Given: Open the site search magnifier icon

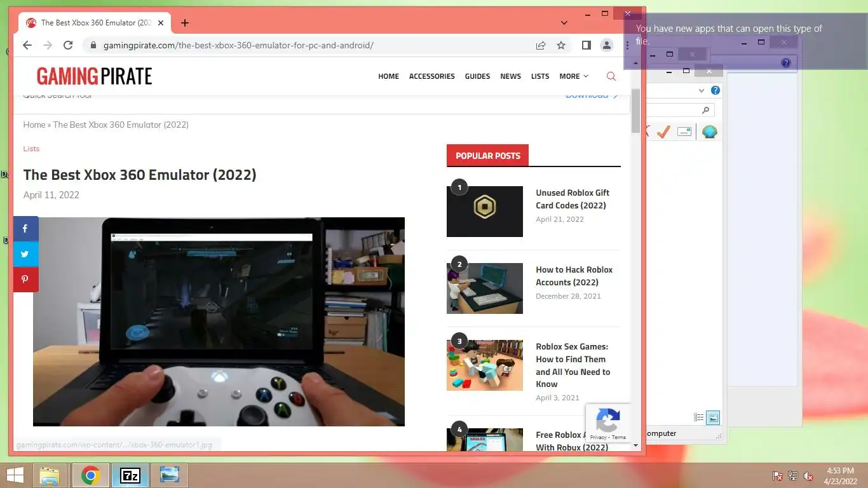Looking at the screenshot, I should (x=611, y=76).
